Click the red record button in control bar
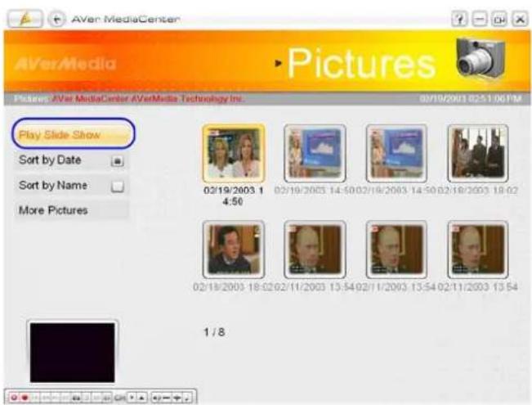The image size is (532, 405). click(25, 398)
